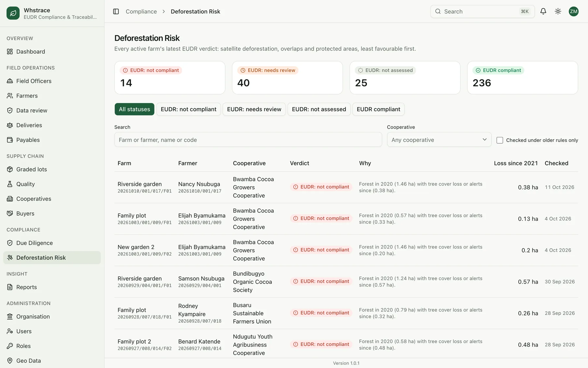The height and width of the screenshot is (368, 588).
Task: Click the Users cog icon
Action: point(10,331)
